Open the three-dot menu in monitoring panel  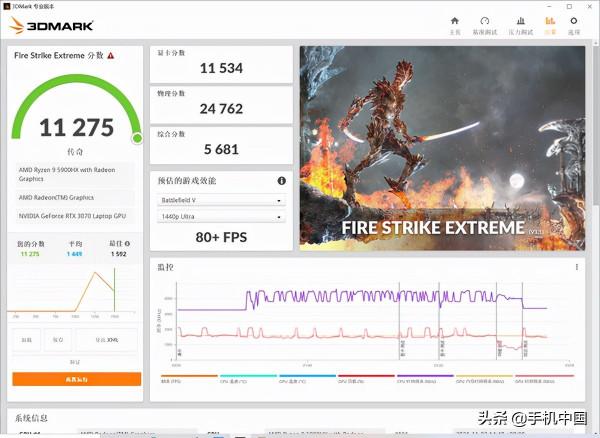click(x=576, y=267)
